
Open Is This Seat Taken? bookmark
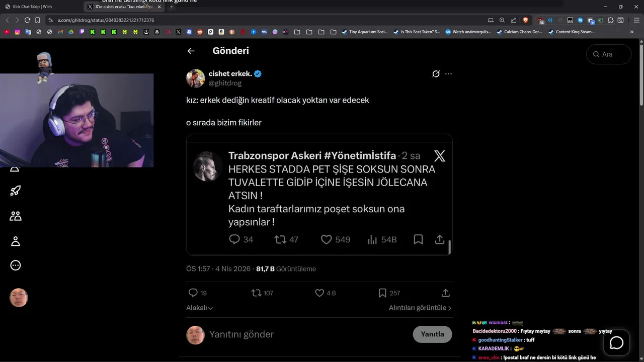pyautogui.click(x=417, y=32)
